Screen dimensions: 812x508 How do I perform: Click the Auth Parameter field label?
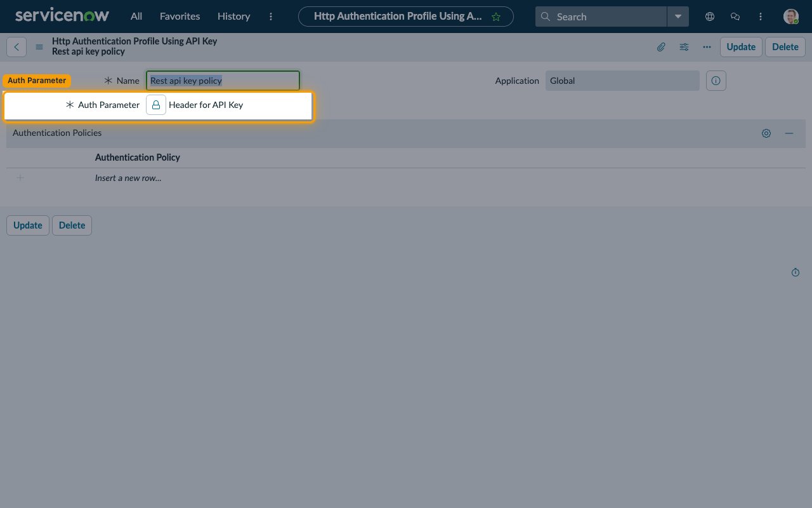108,105
